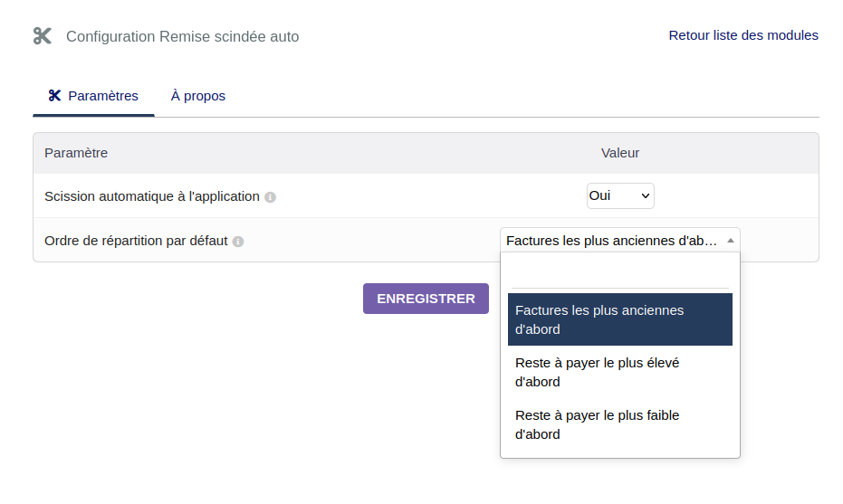The width and height of the screenshot is (843, 504).
Task: Click the search field inside the dropdown list
Action: pos(620,274)
